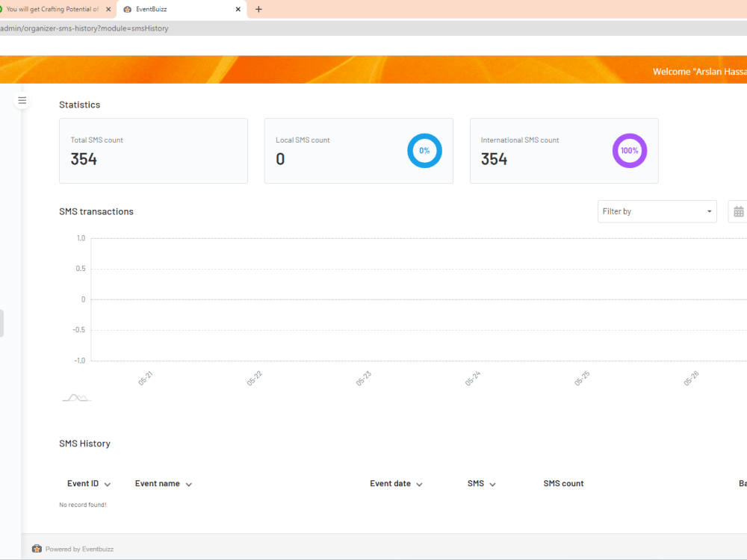Image resolution: width=747 pixels, height=560 pixels.
Task: Click the International SMS count label
Action: (x=520, y=140)
